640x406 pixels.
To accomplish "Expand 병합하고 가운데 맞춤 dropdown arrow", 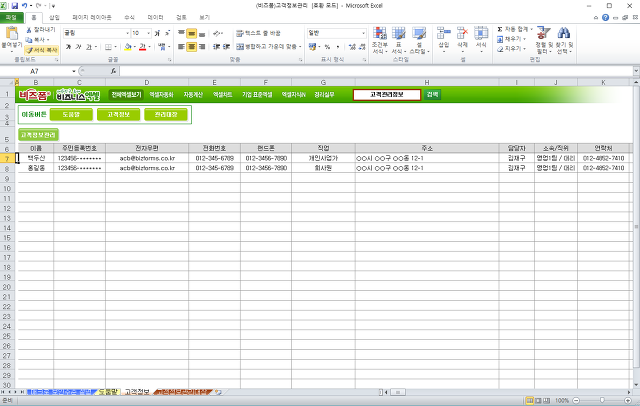I will [300, 47].
